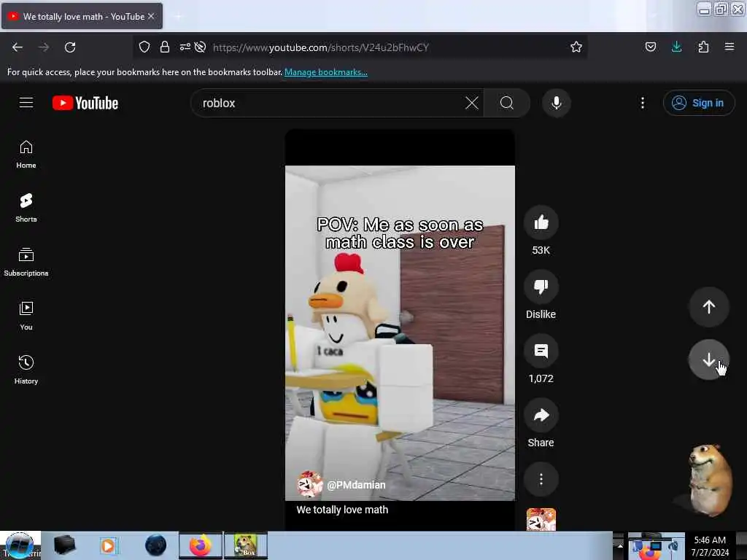Viewport: 747px width, 560px height.
Task: Click the 'We totally love math' title
Action: (342, 510)
